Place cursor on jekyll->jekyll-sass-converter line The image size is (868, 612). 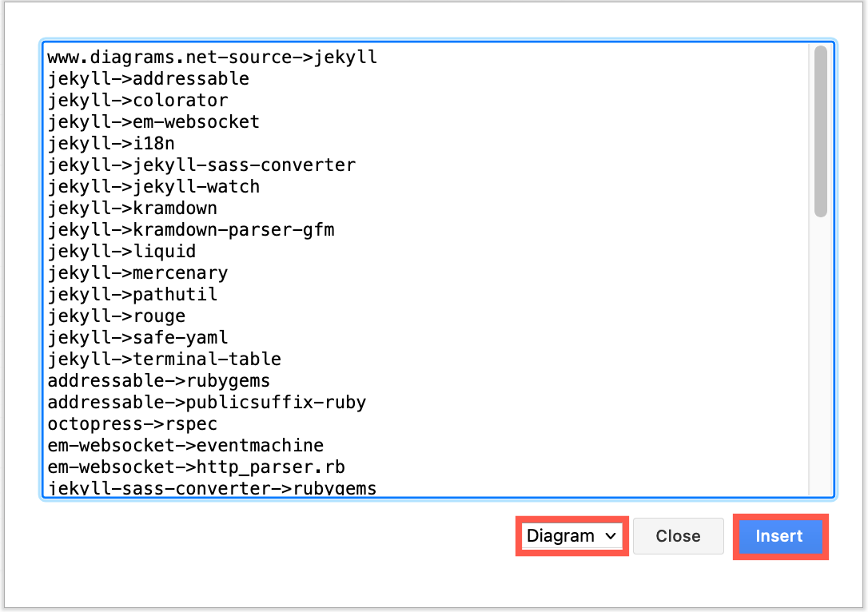[x=200, y=165]
